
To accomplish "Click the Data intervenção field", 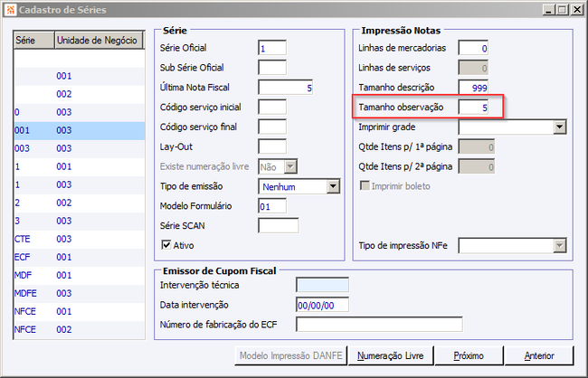I will [x=322, y=305].
